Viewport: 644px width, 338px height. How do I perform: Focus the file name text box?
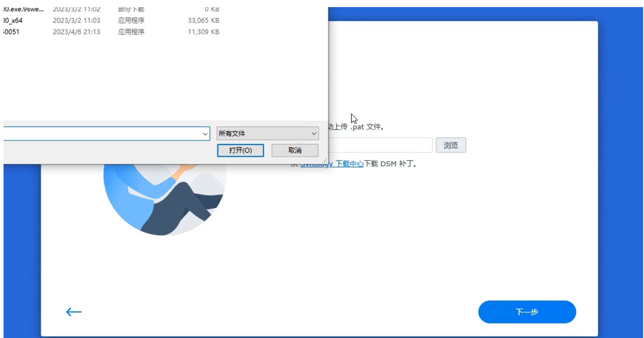tap(102, 134)
